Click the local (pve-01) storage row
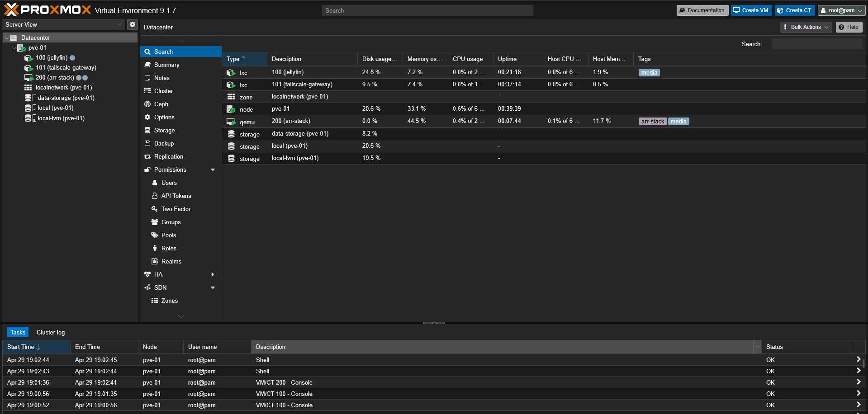The height and width of the screenshot is (414, 868). point(544,146)
